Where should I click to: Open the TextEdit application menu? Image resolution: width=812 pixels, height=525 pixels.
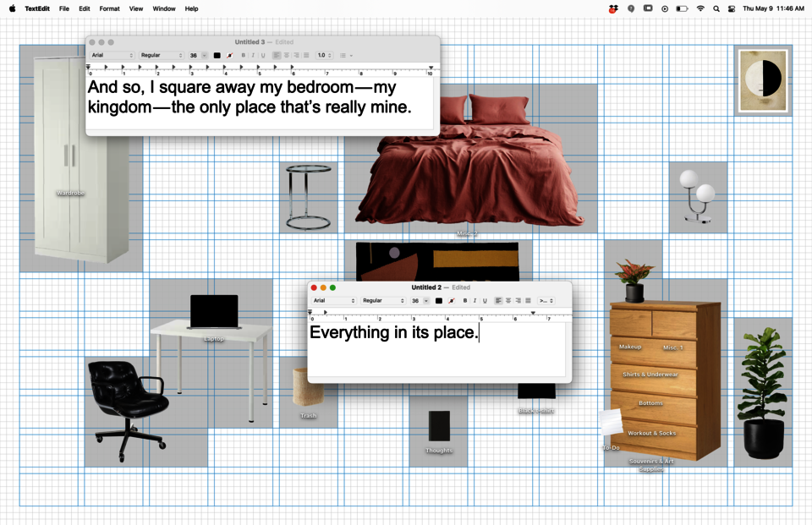(x=37, y=8)
